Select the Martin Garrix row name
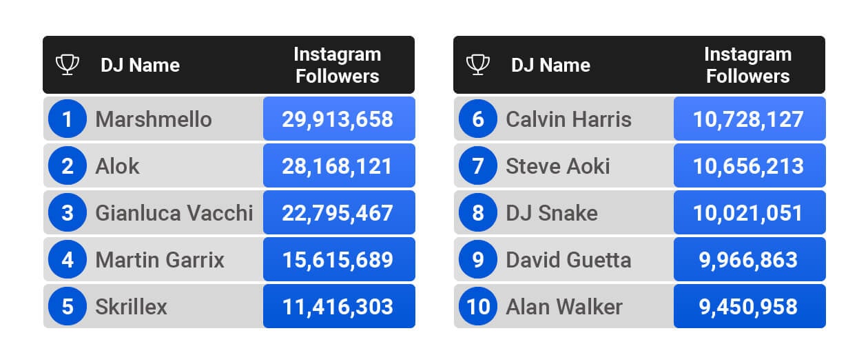Image resolution: width=868 pixels, height=364 pixels. click(x=160, y=260)
